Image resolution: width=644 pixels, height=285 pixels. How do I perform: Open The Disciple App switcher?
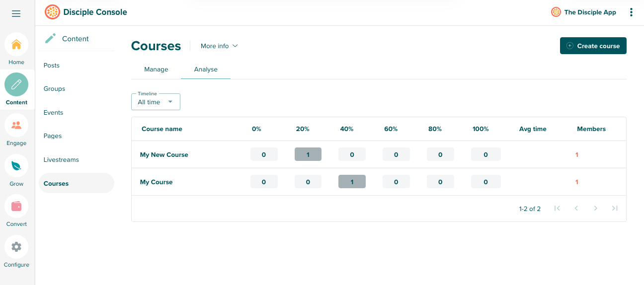tap(584, 12)
